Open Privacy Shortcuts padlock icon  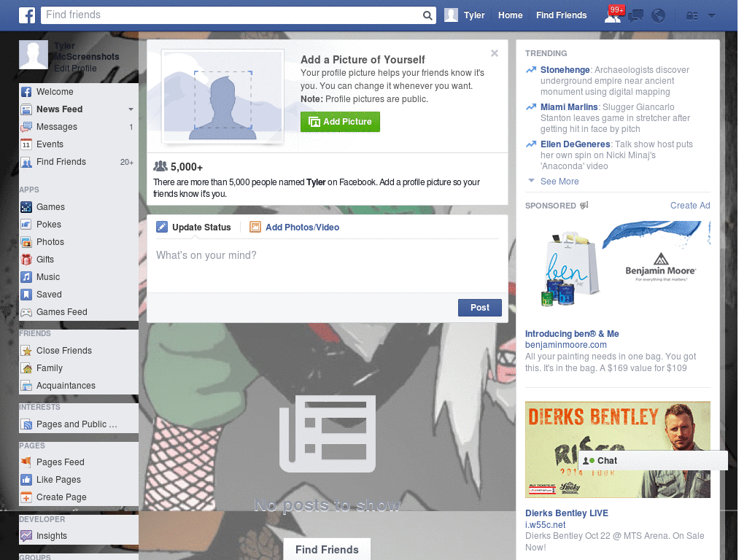pyautogui.click(x=691, y=15)
